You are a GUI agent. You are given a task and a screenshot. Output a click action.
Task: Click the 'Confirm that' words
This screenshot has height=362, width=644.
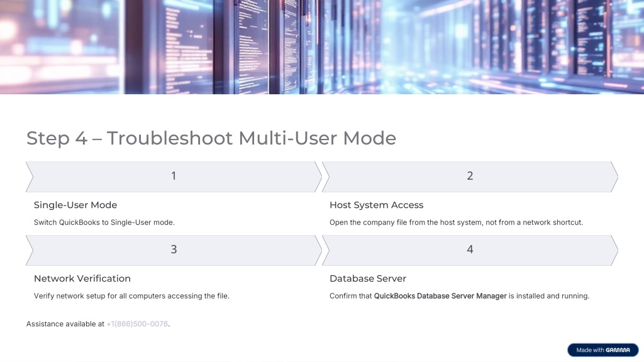pyautogui.click(x=350, y=296)
